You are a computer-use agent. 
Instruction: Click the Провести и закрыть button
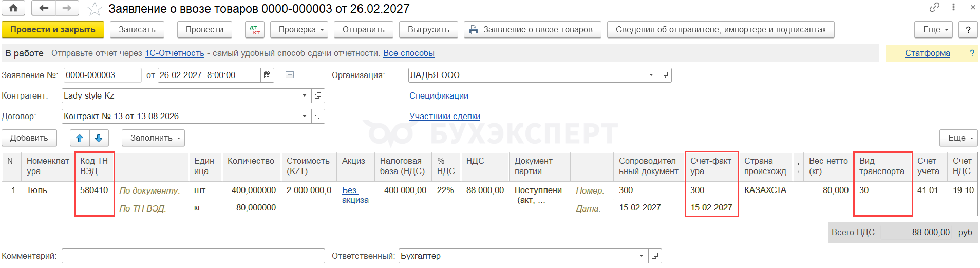(53, 30)
